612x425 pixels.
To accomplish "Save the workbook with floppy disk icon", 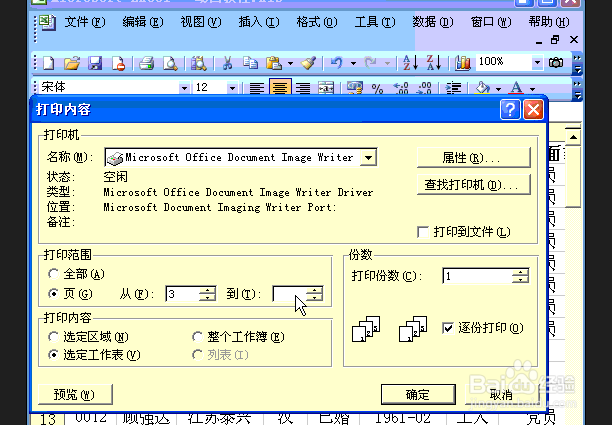I will click(x=95, y=63).
